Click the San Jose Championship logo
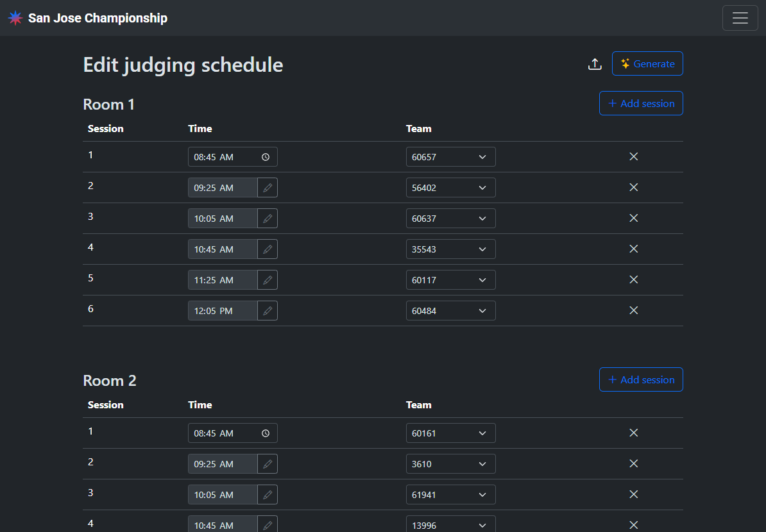Viewport: 766px width, 532px height. point(15,18)
